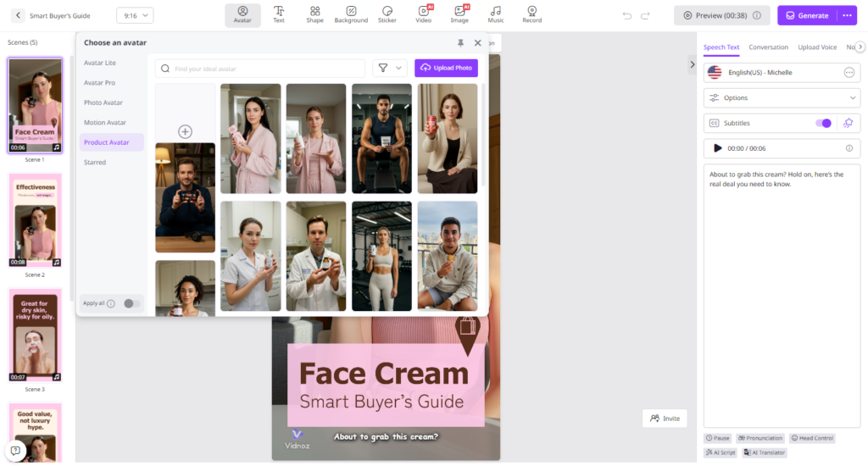Switch to the Speech Text tab
This screenshot has height=466, width=868.
tap(721, 47)
